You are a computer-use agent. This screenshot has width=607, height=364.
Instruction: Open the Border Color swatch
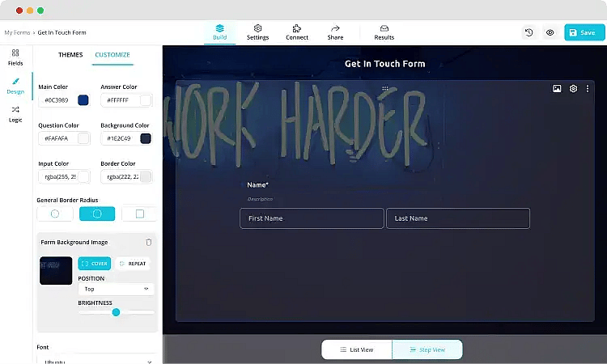(x=146, y=177)
